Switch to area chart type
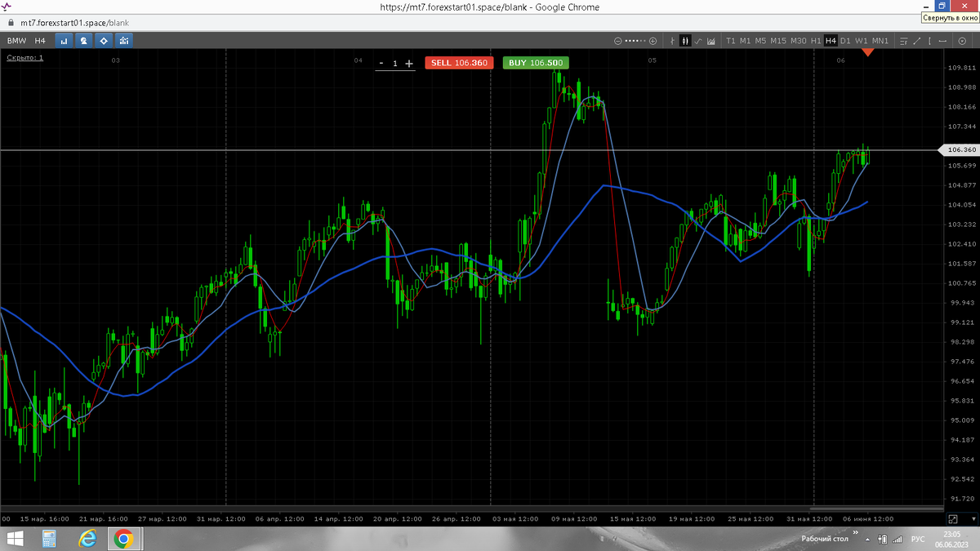 (x=711, y=41)
